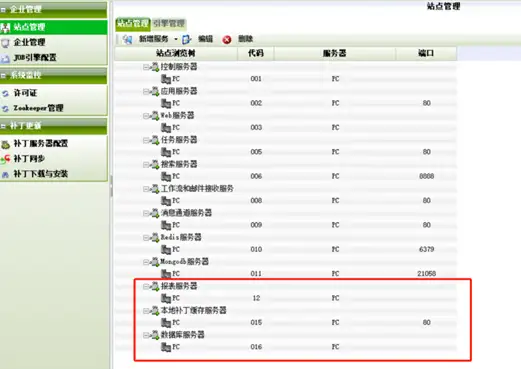Viewport: 521px width, 369px height.
Task: Click the 编辑 edit icon
Action: click(186, 39)
